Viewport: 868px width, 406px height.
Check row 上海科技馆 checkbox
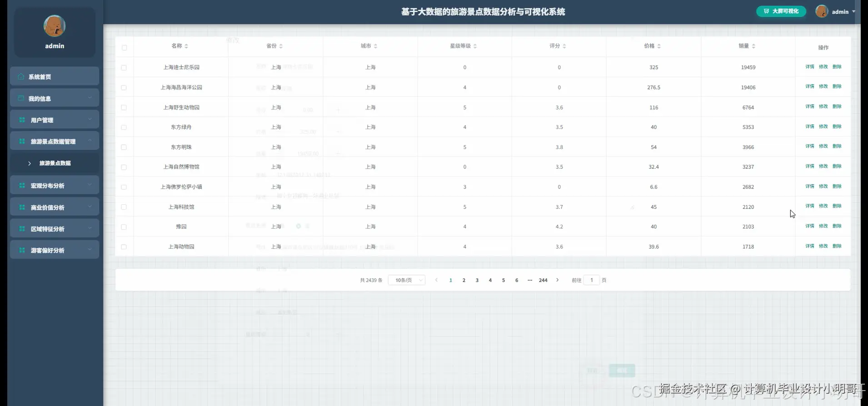pyautogui.click(x=124, y=207)
